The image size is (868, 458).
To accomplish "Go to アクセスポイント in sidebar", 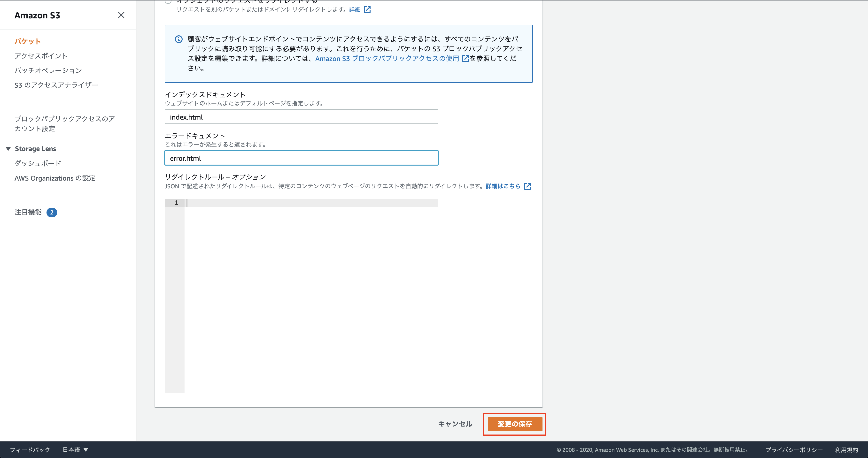I will [41, 56].
